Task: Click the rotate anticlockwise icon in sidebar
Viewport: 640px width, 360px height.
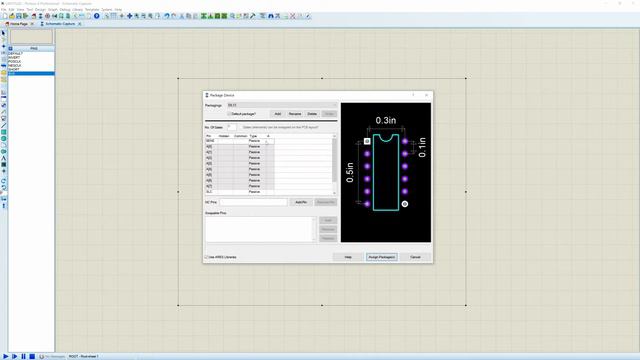Action: point(4,187)
